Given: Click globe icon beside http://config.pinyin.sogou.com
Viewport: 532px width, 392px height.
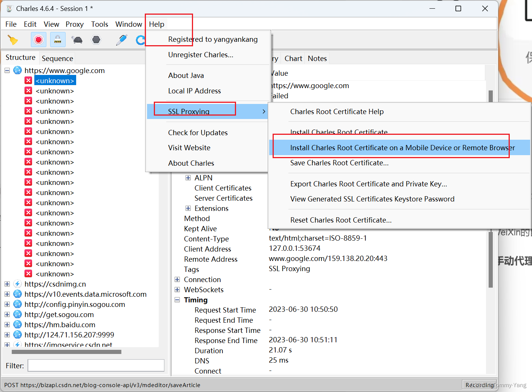Looking at the screenshot, I should pyautogui.click(x=18, y=304).
